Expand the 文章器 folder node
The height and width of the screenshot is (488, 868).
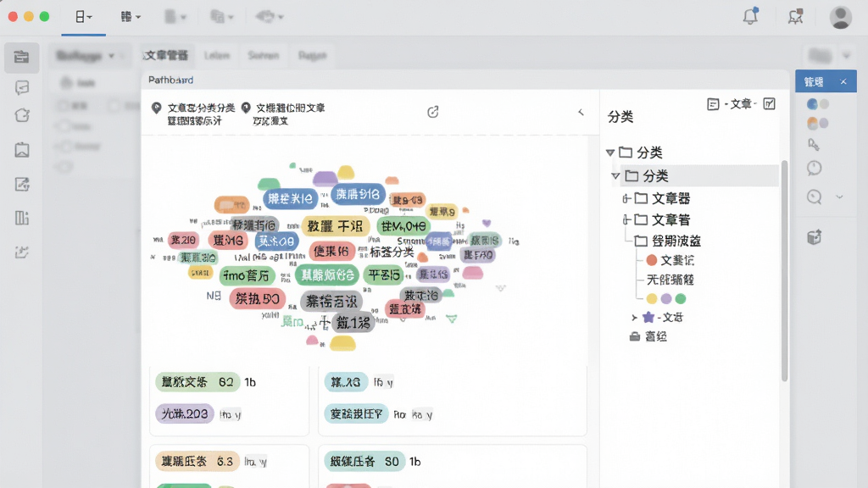click(626, 198)
